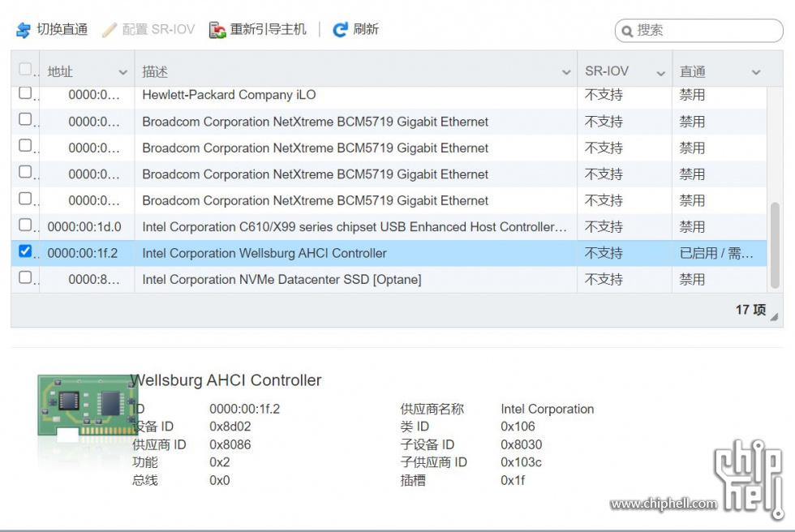The width and height of the screenshot is (795, 532).
Task: Click subvendor ID value 0x103c
Action: (x=521, y=462)
